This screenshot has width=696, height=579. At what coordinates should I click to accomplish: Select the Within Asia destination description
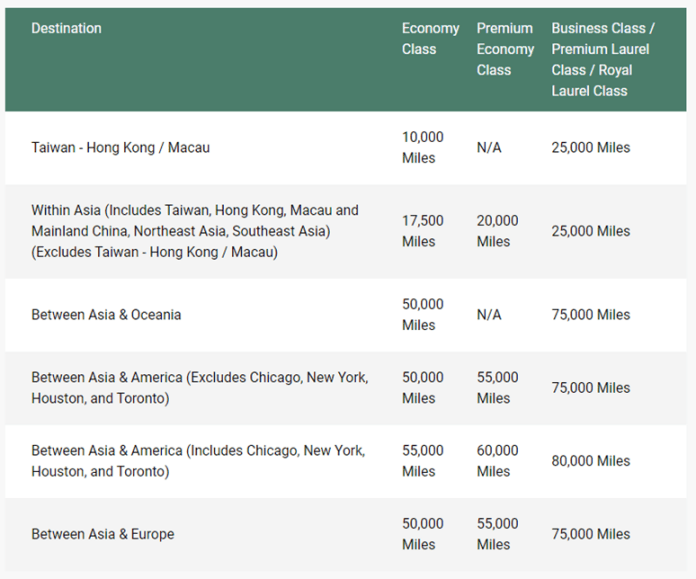[x=195, y=231]
